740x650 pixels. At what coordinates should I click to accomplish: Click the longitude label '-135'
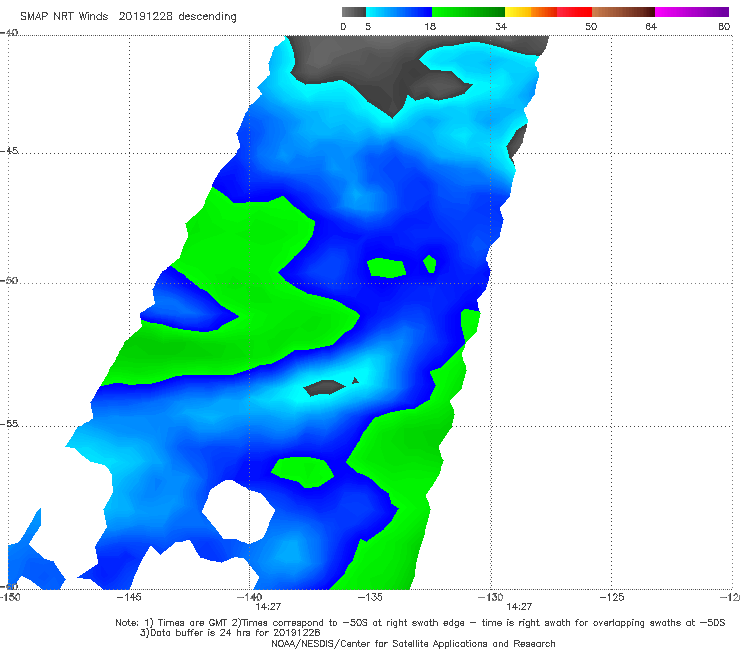370,597
